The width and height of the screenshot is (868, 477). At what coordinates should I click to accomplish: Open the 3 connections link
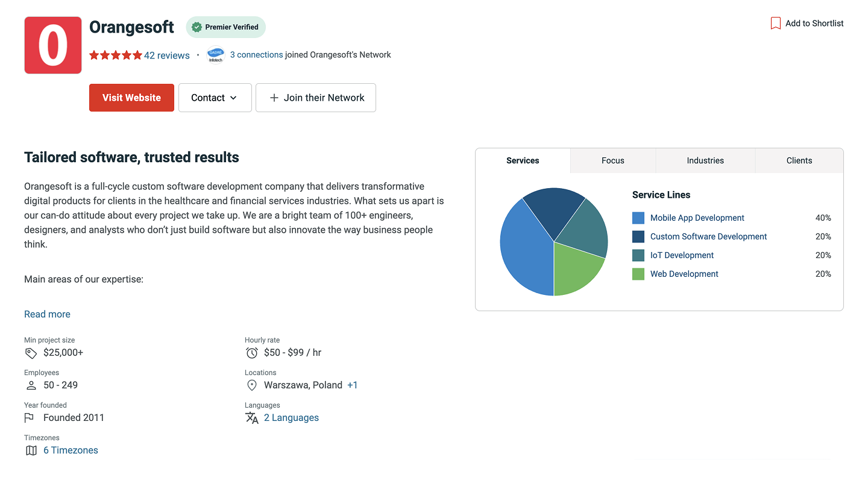[x=257, y=55]
